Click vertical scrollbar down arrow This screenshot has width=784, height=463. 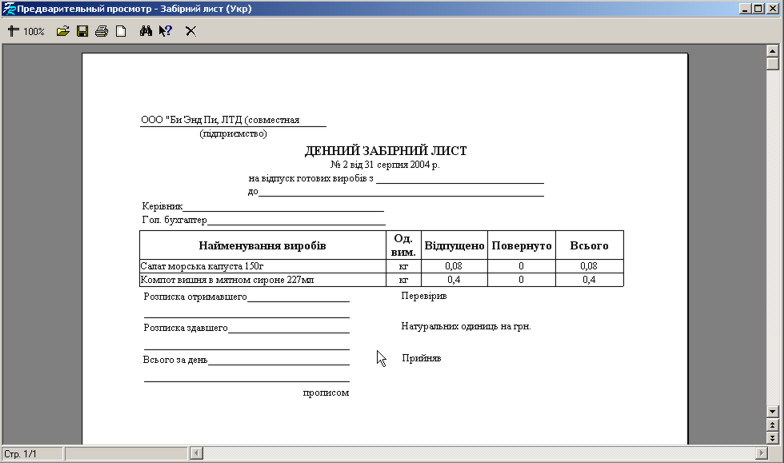coord(773,411)
